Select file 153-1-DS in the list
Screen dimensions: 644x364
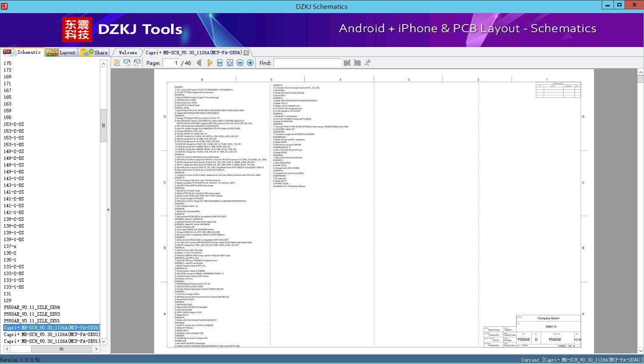[14, 144]
